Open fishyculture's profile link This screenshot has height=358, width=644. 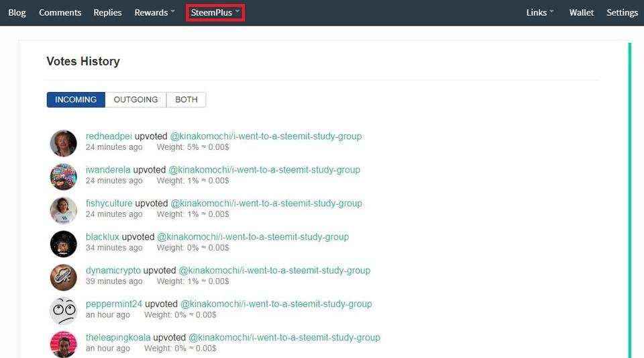[109, 204]
